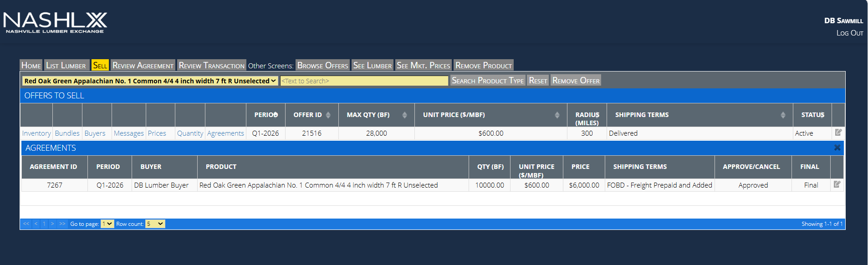The height and width of the screenshot is (265, 868).
Task: Open the Go to page dropdown
Action: 107,224
